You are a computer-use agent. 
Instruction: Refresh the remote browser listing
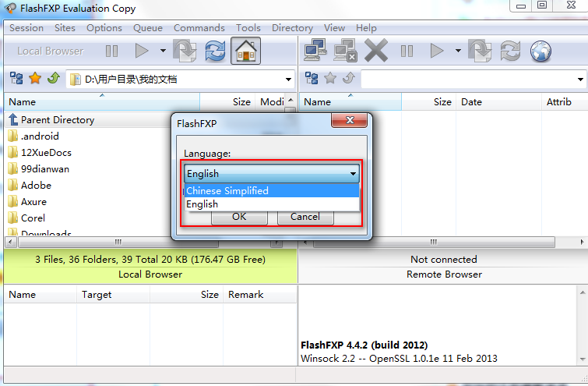coord(510,51)
